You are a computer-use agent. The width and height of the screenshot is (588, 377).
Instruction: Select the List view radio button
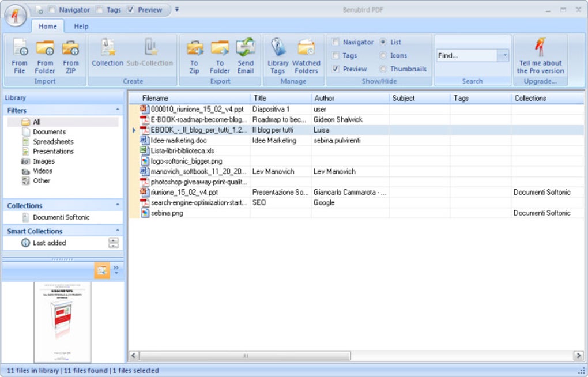coord(383,42)
